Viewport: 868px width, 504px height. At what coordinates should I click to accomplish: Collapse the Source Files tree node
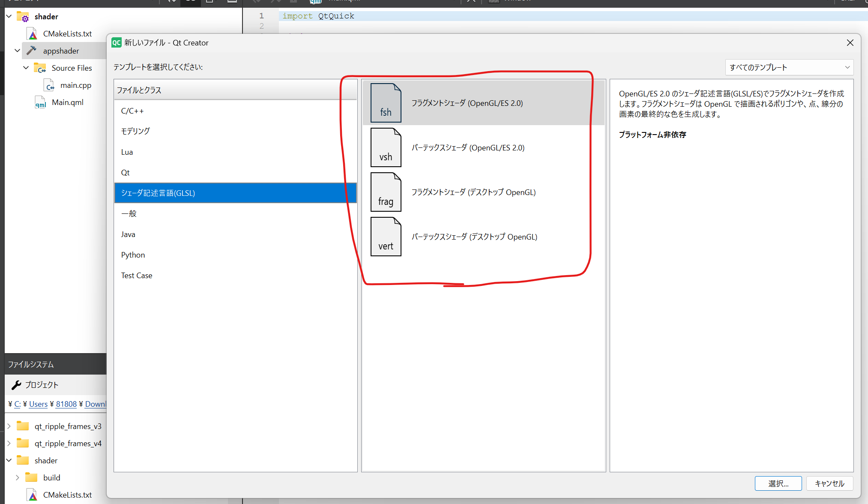26,68
